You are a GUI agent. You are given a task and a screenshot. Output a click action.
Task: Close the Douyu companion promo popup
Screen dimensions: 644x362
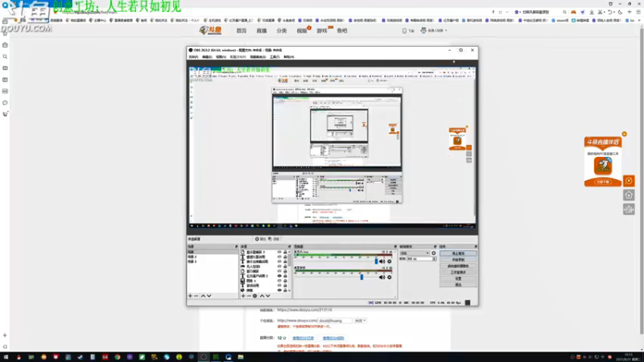pyautogui.click(x=625, y=134)
